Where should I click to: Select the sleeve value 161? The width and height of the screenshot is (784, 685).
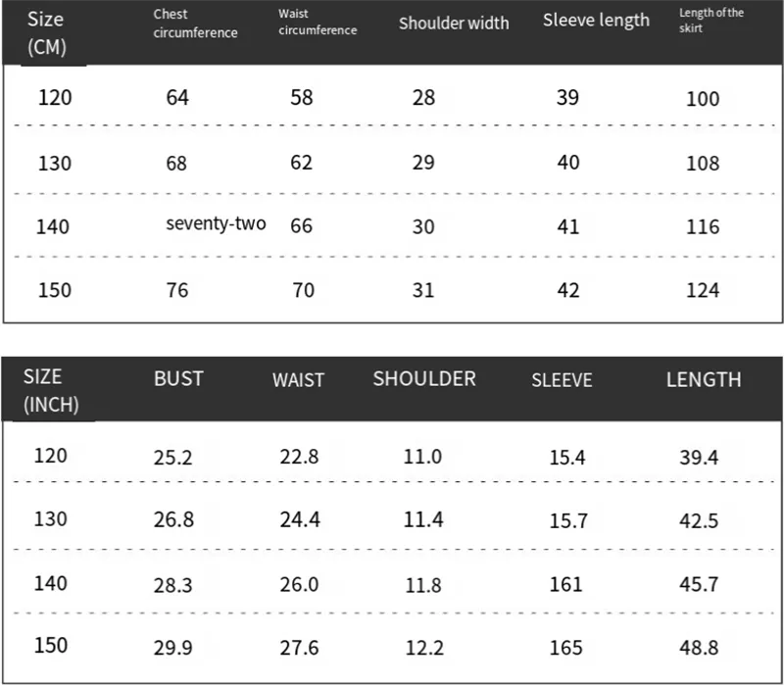pyautogui.click(x=565, y=585)
